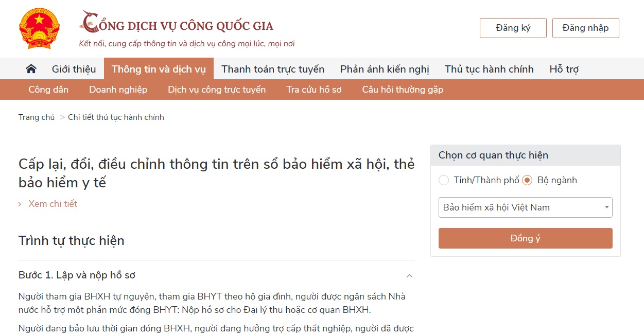This screenshot has width=644, height=334.
Task: View Câu hỏi thường gặp page
Action: click(403, 89)
